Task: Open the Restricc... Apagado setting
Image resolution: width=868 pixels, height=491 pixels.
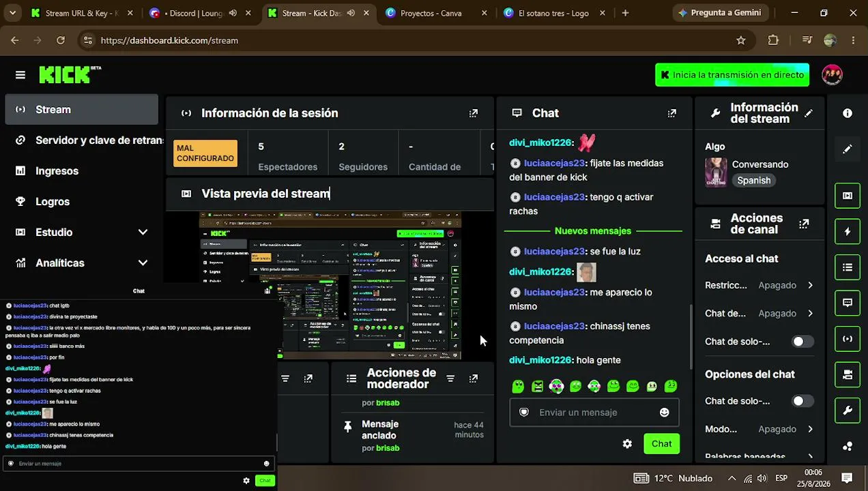Action: point(759,286)
